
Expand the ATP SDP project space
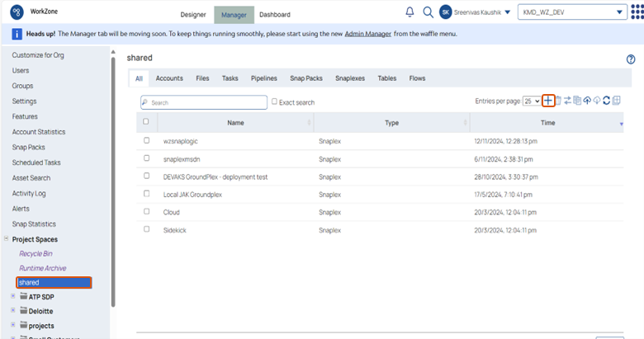coord(13,296)
